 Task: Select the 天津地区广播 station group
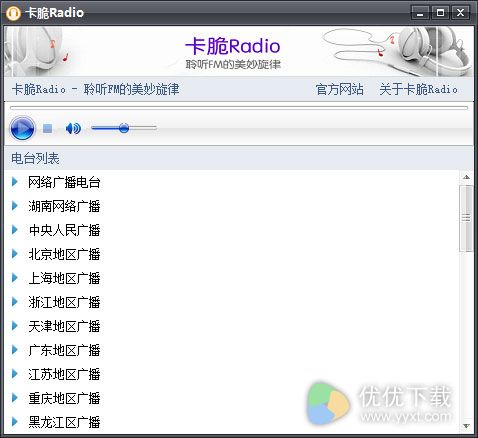[64, 326]
